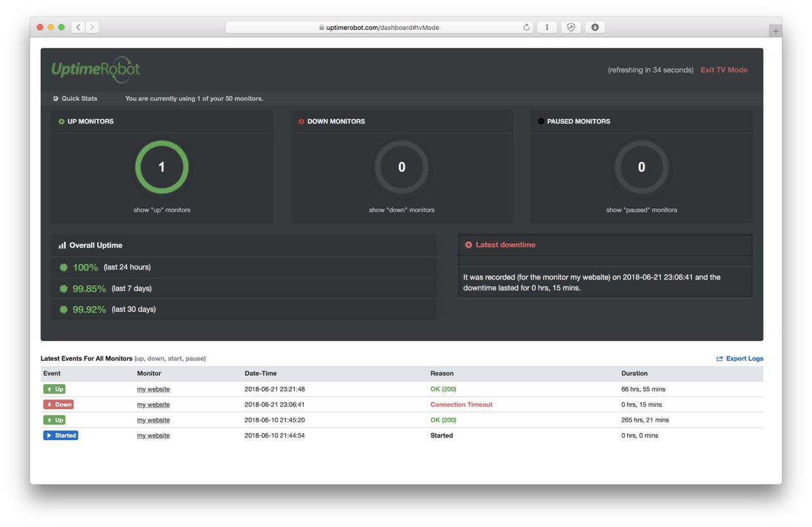Click the date 2018-06-10 21:44:54

coord(275,436)
